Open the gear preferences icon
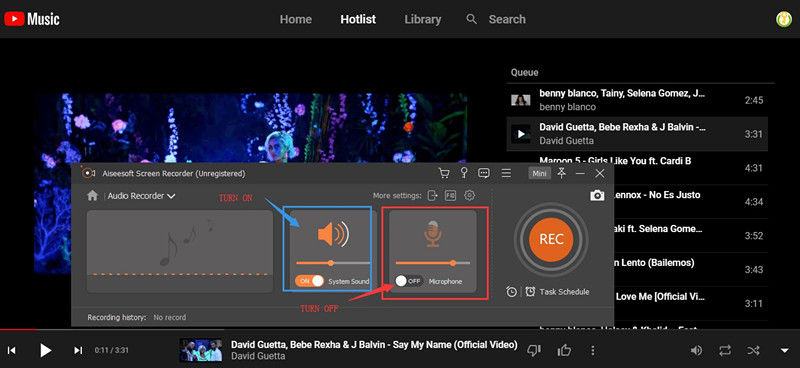 tap(469, 195)
